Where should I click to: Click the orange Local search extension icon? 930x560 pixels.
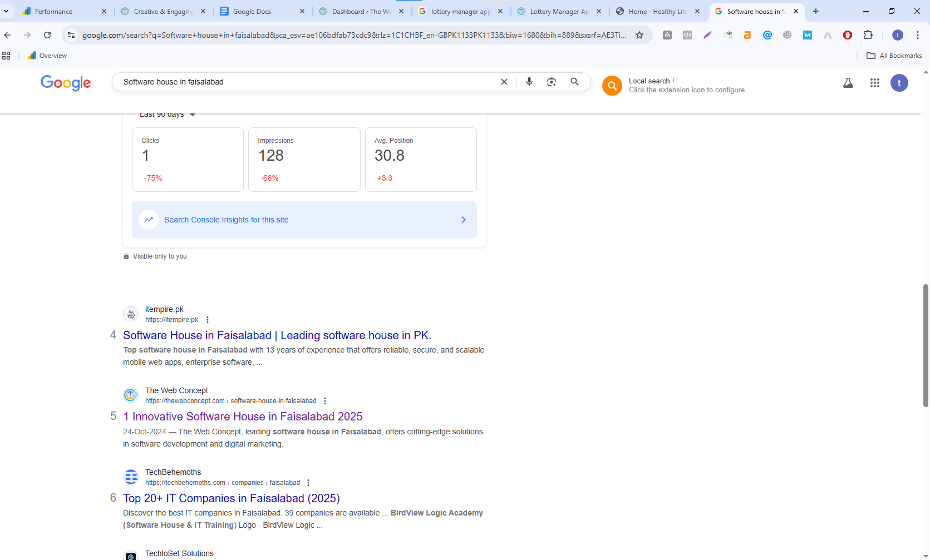[612, 86]
